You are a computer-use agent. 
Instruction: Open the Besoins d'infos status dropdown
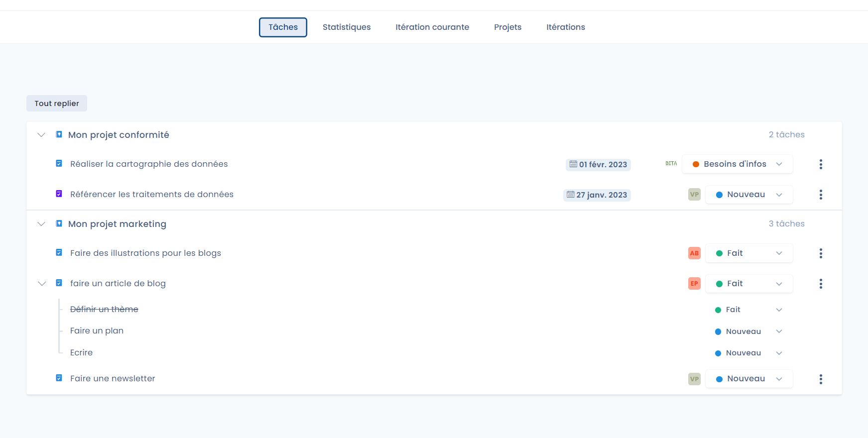(737, 164)
